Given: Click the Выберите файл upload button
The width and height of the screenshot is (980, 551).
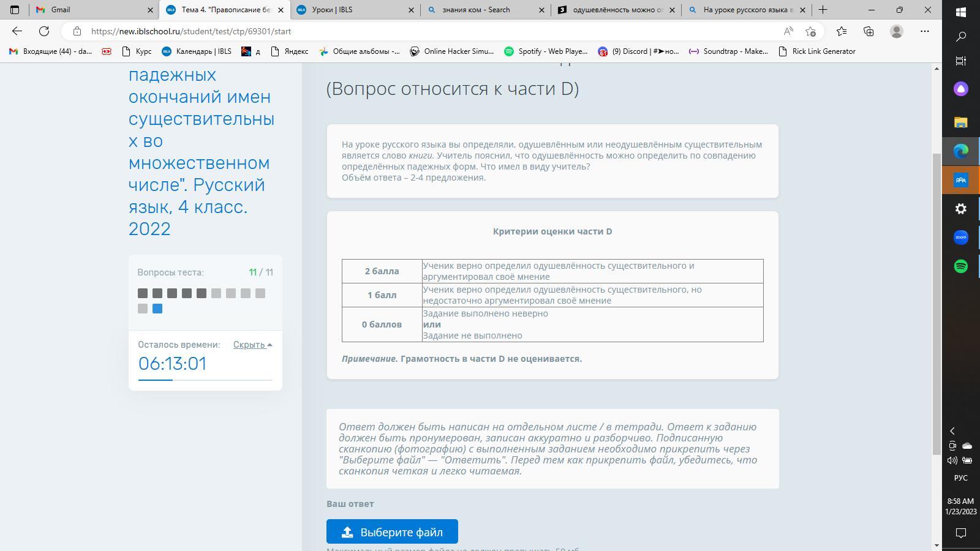Looking at the screenshot, I should pyautogui.click(x=392, y=532).
